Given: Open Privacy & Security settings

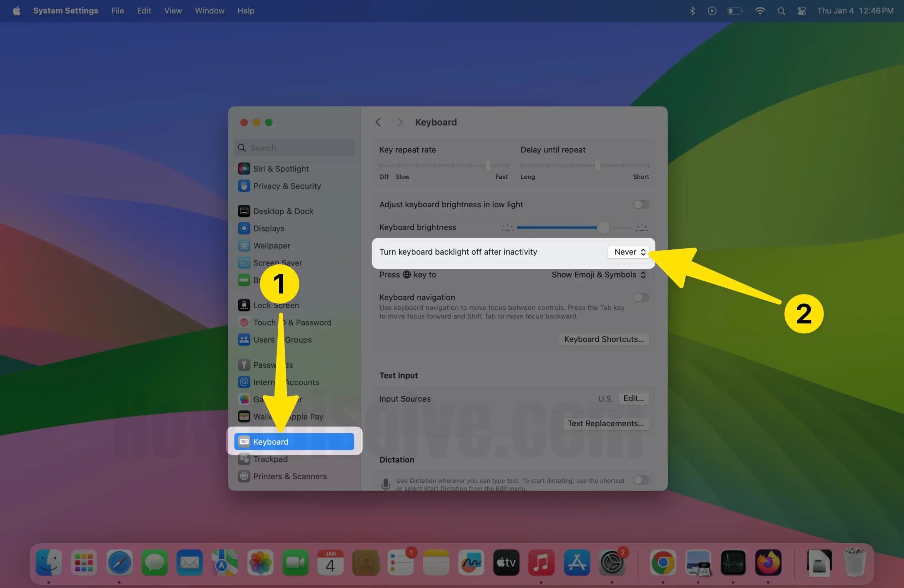Looking at the screenshot, I should [x=287, y=186].
